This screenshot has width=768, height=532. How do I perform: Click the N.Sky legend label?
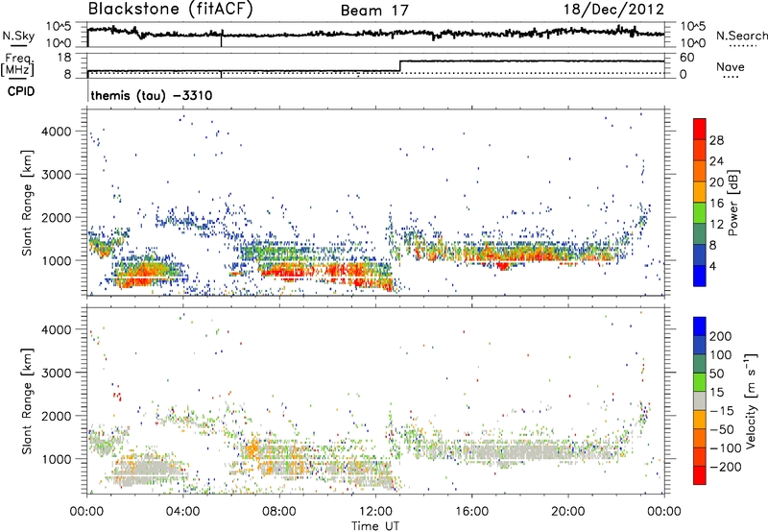(18, 36)
